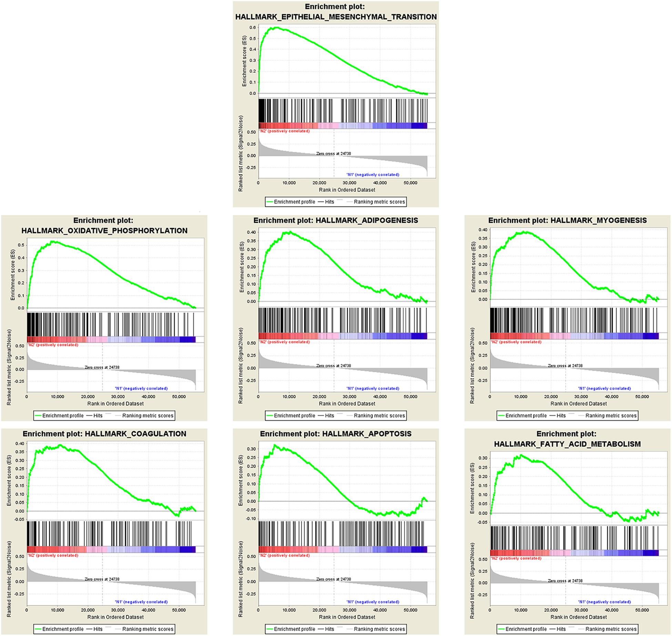Viewport: 672px width, 636px height.
Task: Click the HALLMARK_EPITHELIAL_MESENCHYMAL_TRANSITION plot title
Action: (x=336, y=12)
